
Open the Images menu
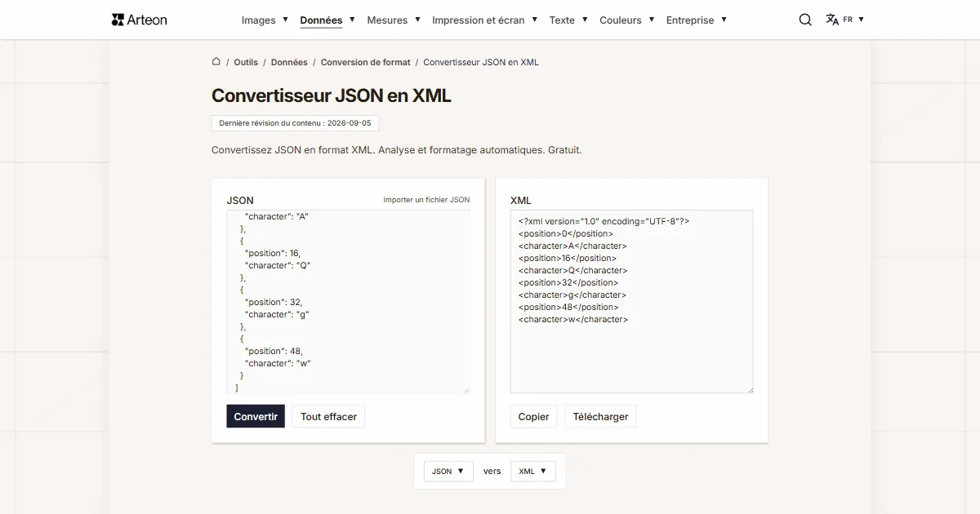pyautogui.click(x=265, y=20)
